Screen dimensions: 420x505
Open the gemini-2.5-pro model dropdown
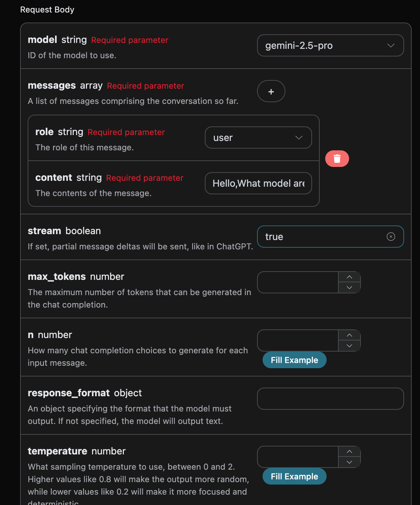(330, 45)
